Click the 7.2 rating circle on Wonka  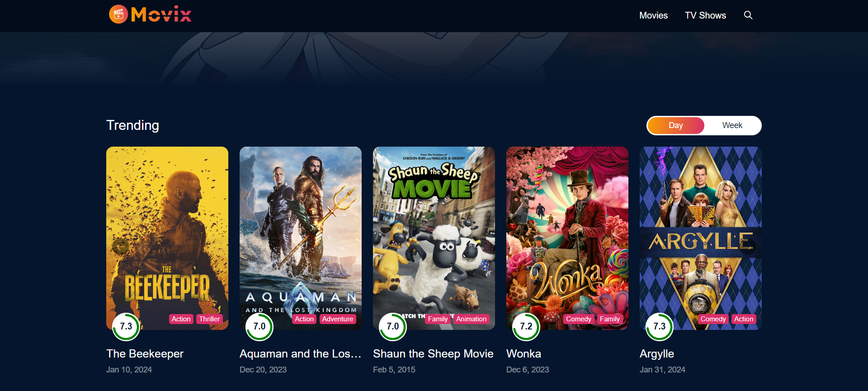(x=526, y=327)
